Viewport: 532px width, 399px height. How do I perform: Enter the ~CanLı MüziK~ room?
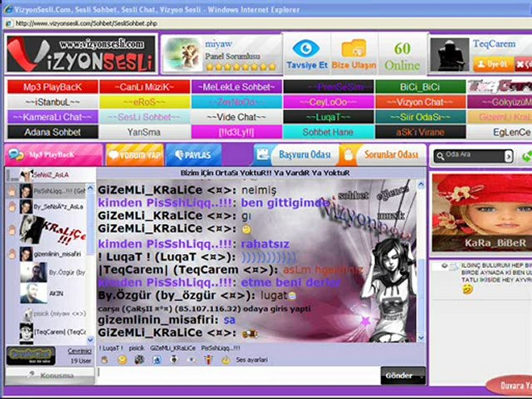pyautogui.click(x=145, y=87)
